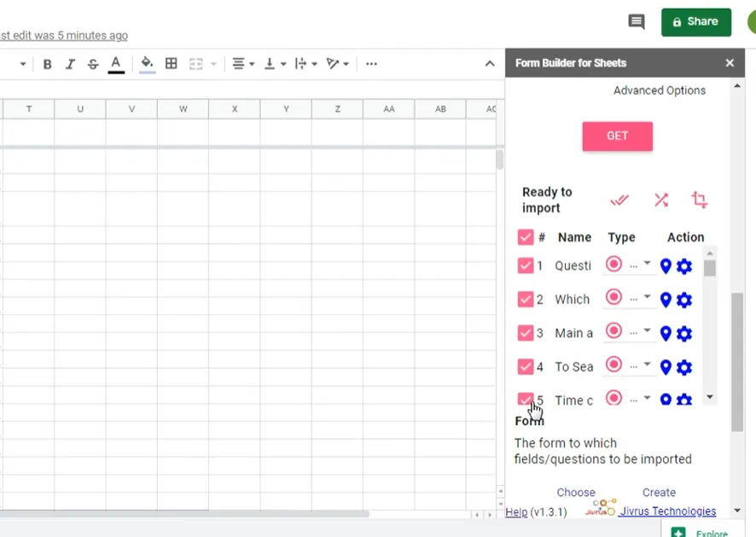
Task: Collapse the toolbar with the up chevron
Action: [x=490, y=64]
